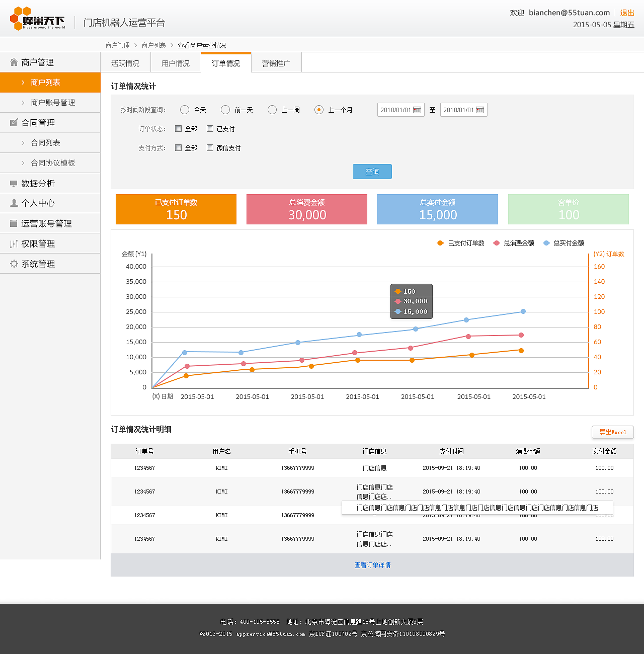Viewport: 644px width, 654px height.
Task: Open the 数据分析 sidebar section
Action: 50,183
